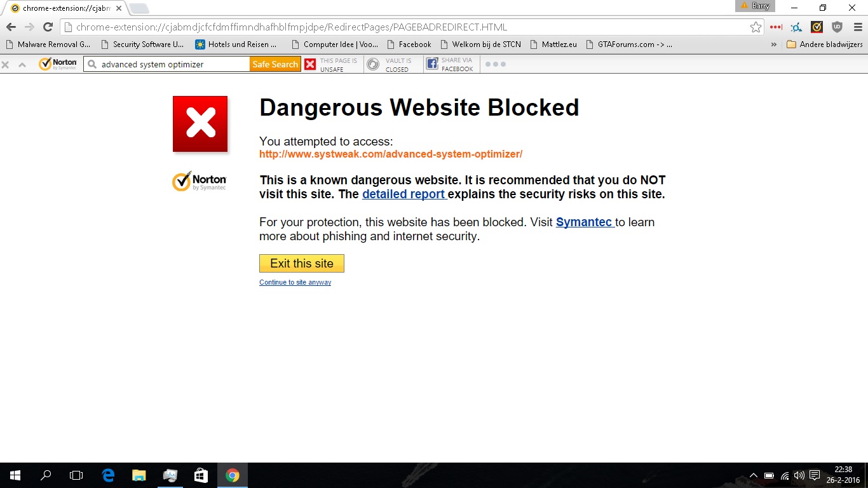Follow the Continue to site anyway link
Viewport: 868px width, 488px height.
295,282
